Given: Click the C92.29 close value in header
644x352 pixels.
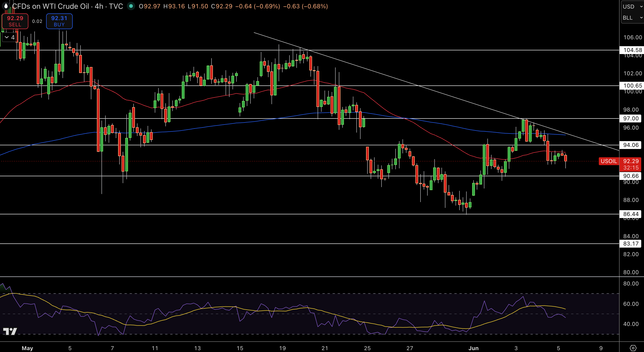Looking at the screenshot, I should coord(221,6).
